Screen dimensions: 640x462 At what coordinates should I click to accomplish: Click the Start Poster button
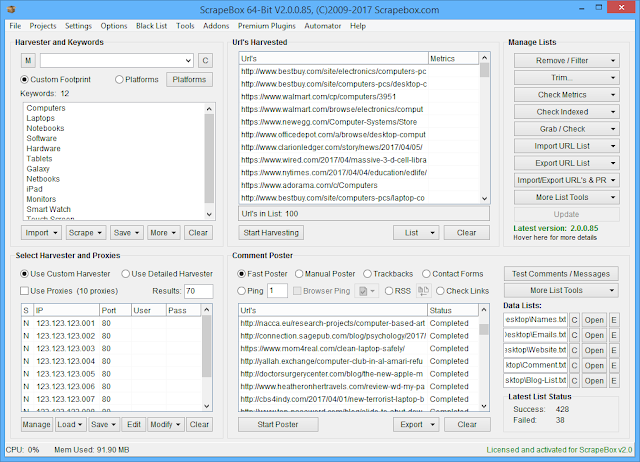278,424
